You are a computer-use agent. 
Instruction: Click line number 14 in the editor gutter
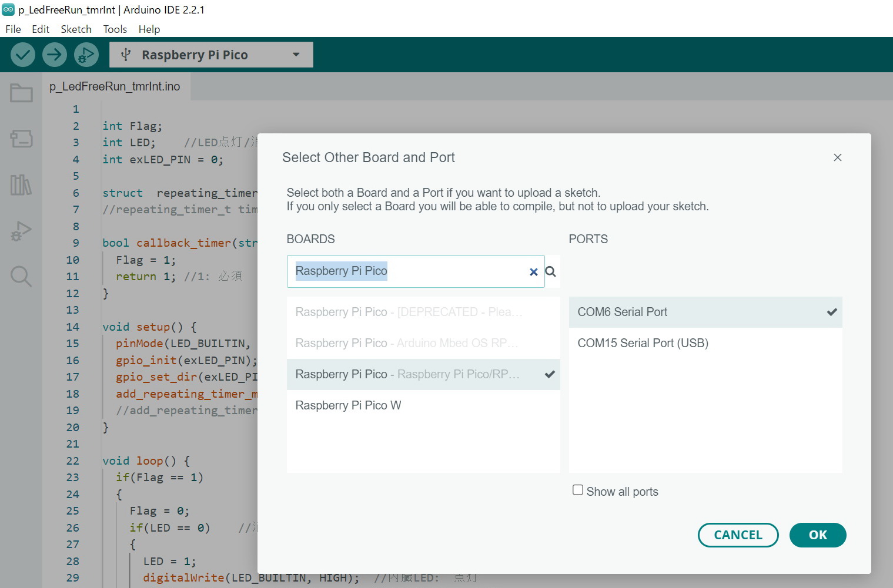[72, 327]
